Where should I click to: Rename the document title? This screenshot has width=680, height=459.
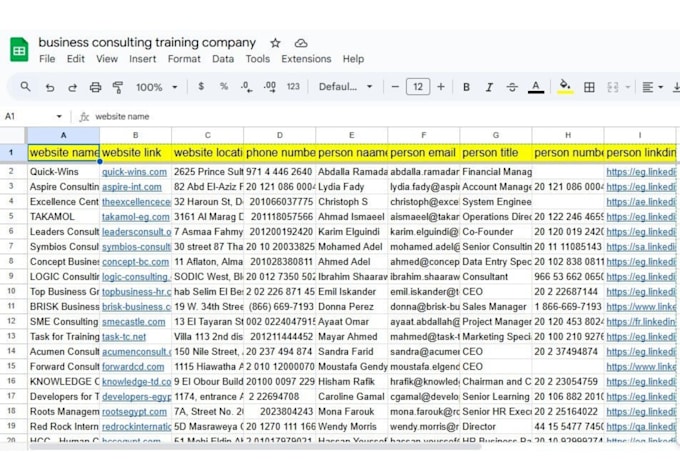click(x=147, y=43)
